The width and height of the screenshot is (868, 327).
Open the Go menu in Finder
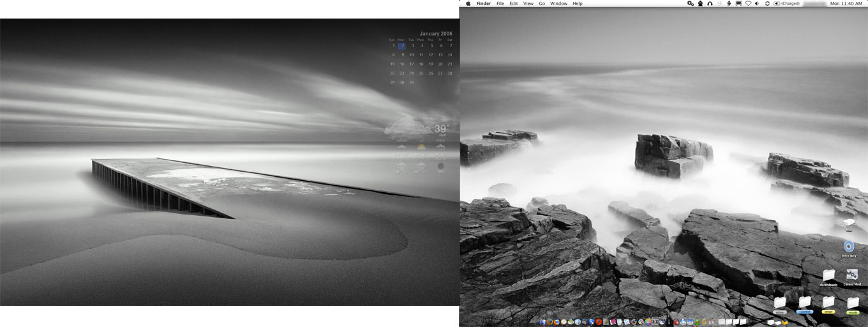(x=541, y=4)
